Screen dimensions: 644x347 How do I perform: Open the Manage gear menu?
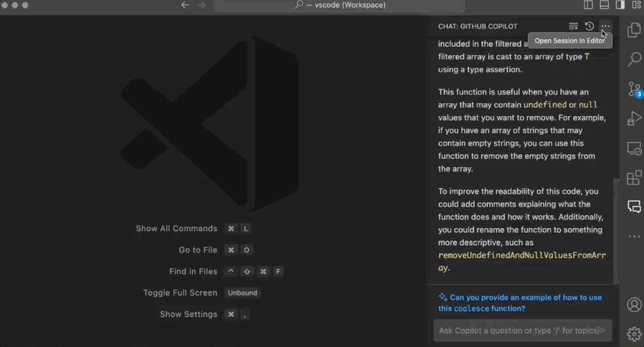pos(634,334)
